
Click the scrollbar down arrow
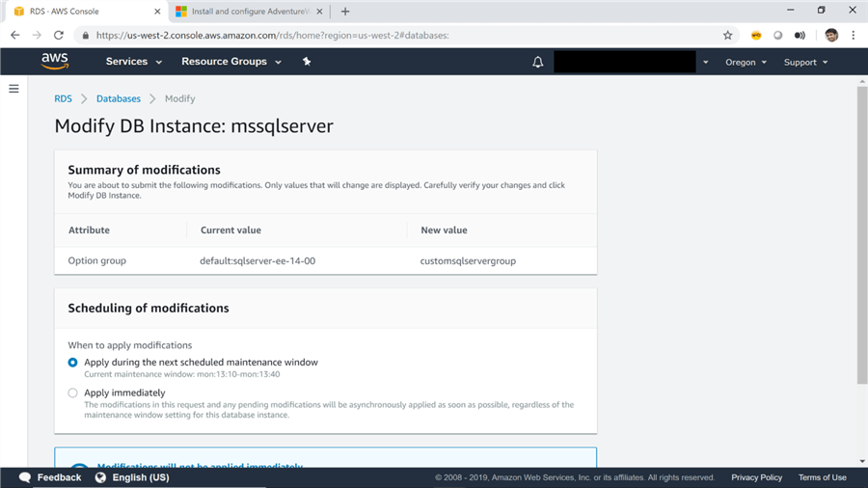(862, 461)
